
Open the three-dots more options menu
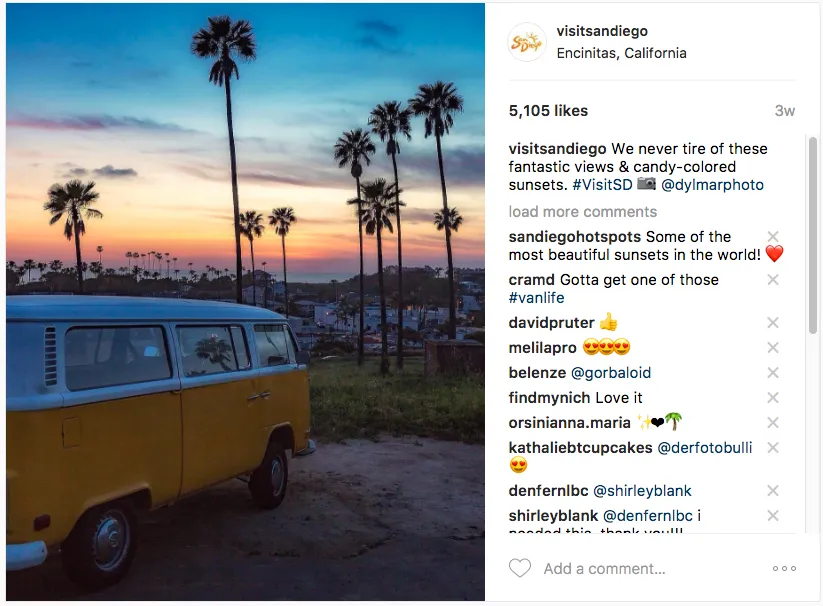pyautogui.click(x=784, y=568)
